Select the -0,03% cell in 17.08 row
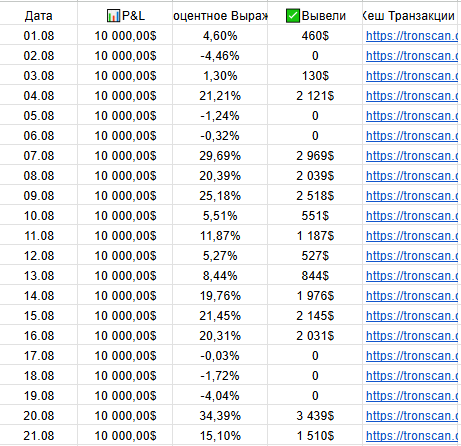 [220, 356]
